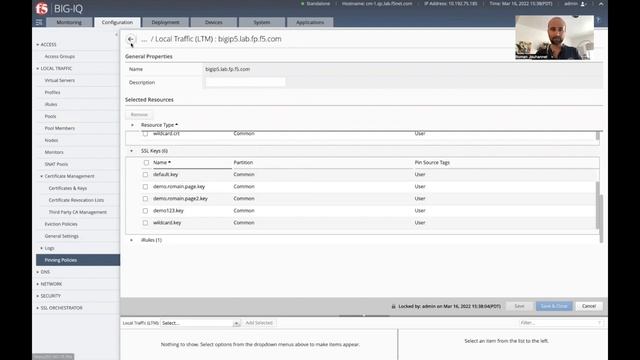
Task: Click the back arrow beside Local Traffic breadcrumb
Action: (131, 39)
